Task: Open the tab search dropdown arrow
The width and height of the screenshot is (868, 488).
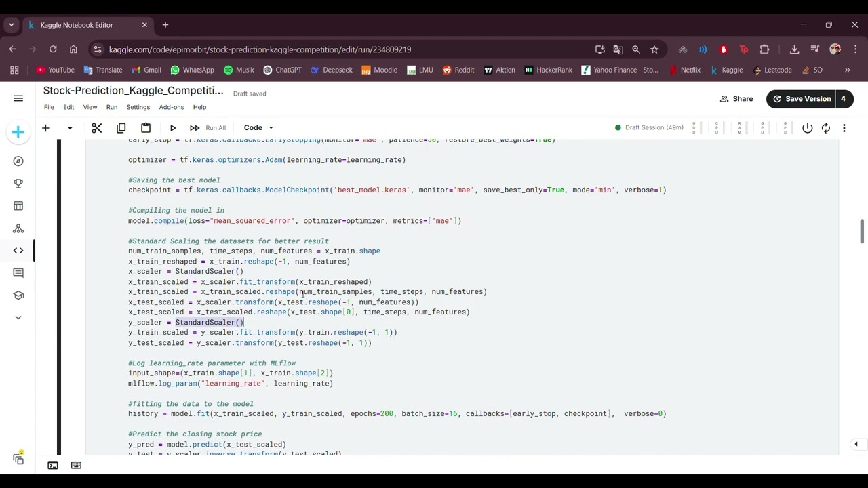Action: click(12, 25)
